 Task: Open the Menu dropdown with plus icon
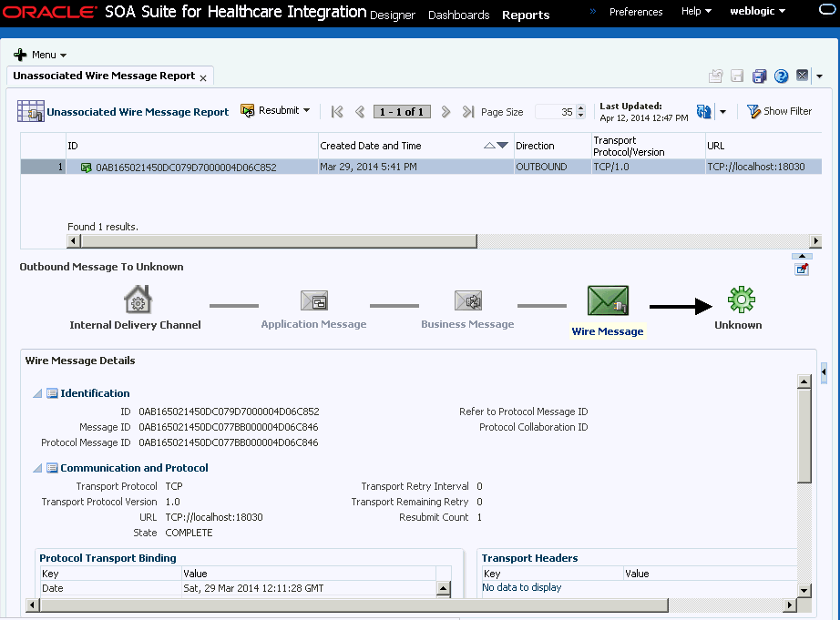click(40, 55)
